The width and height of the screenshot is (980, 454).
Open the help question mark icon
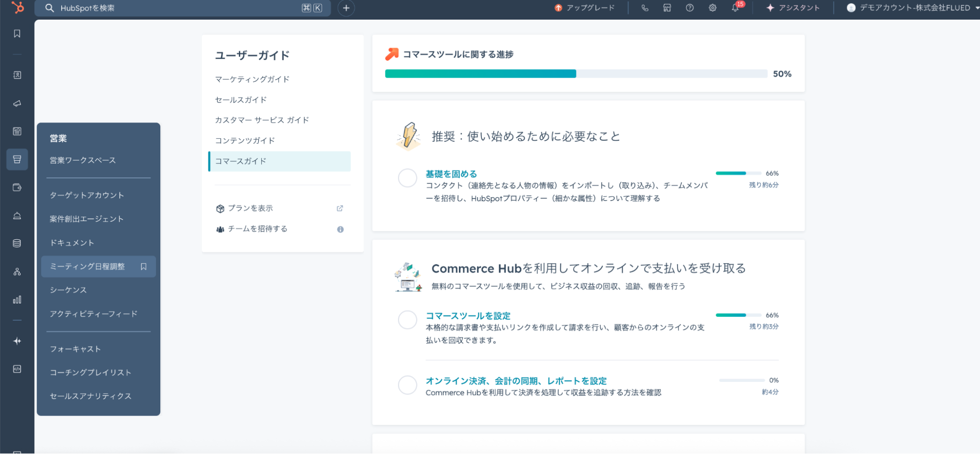(690, 8)
